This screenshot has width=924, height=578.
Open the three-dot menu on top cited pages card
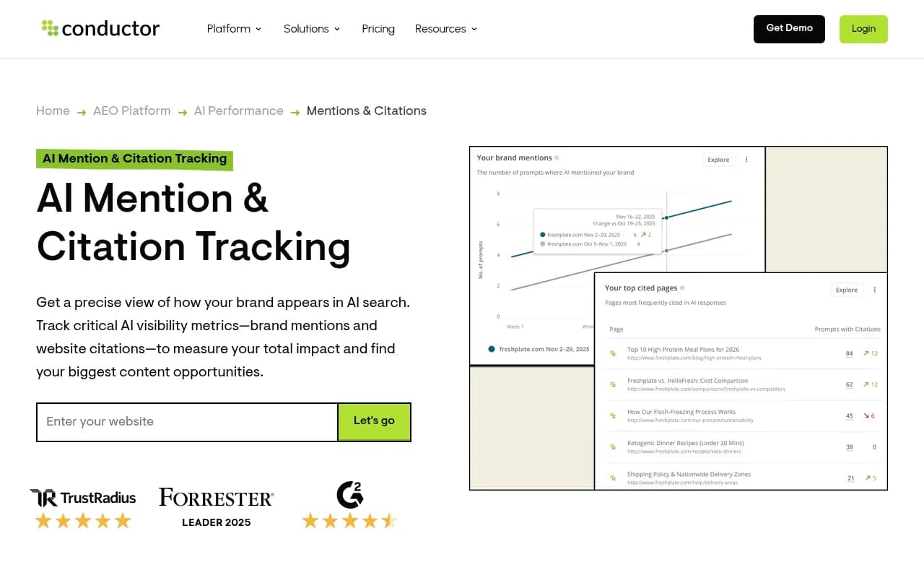tap(875, 290)
